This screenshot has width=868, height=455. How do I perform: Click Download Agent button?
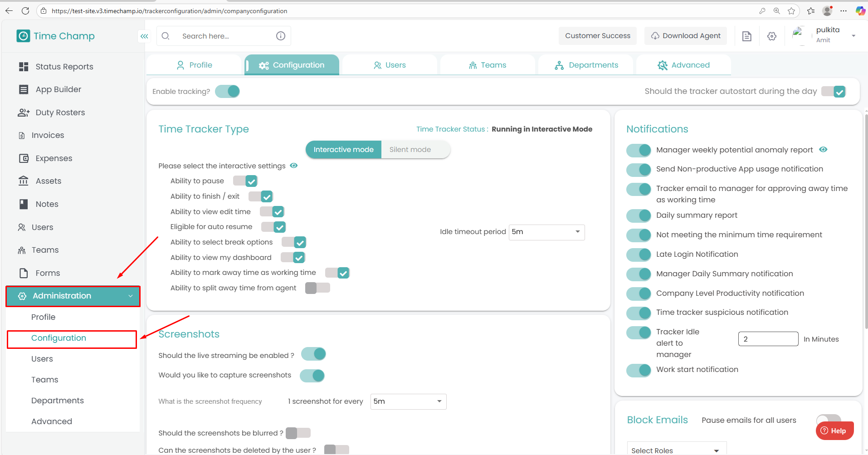[x=686, y=36]
